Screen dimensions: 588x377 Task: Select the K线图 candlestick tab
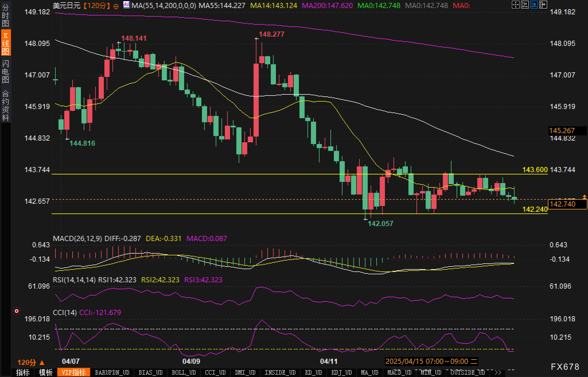5,43
